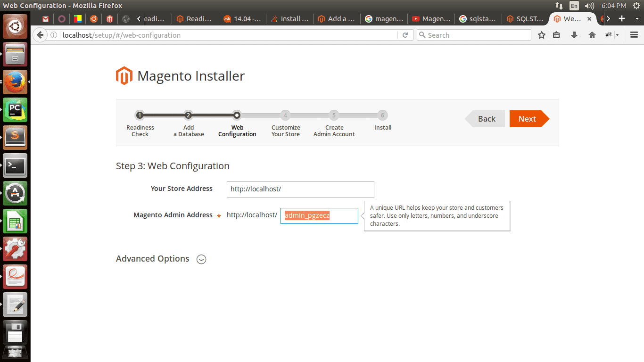The image size is (644, 362).
Task: Select pinned globe icon tab
Action: 125,19
